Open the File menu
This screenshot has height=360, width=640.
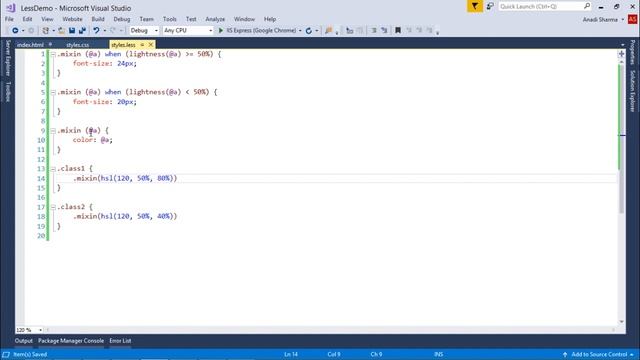pos(9,19)
